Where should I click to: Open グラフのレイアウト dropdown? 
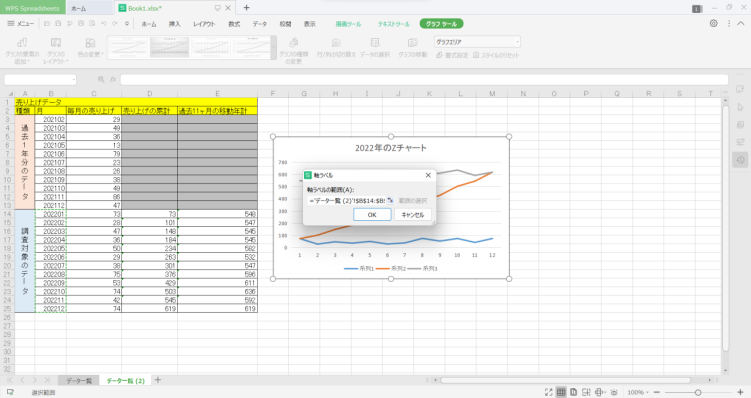point(56,51)
